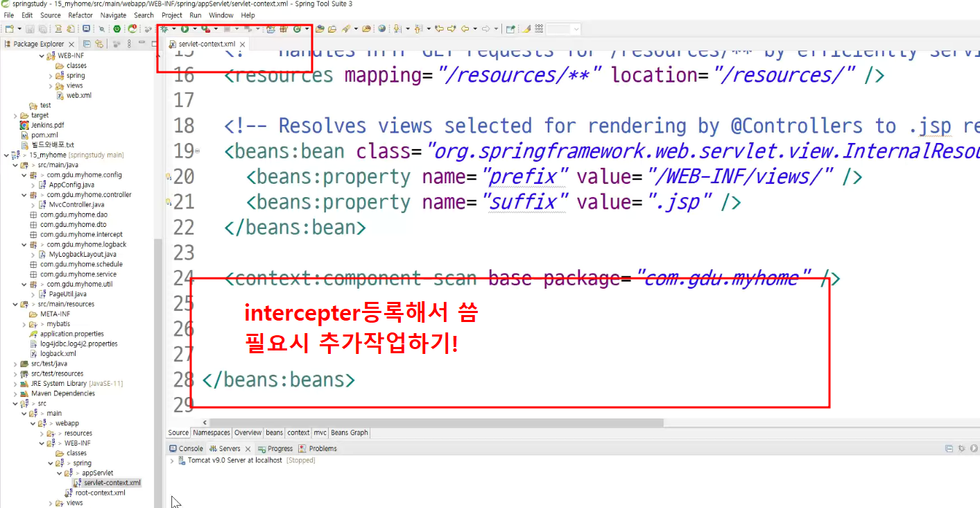The width and height of the screenshot is (980, 508).
Task: Open Package Explorer View Menu dots
Action: point(129,44)
